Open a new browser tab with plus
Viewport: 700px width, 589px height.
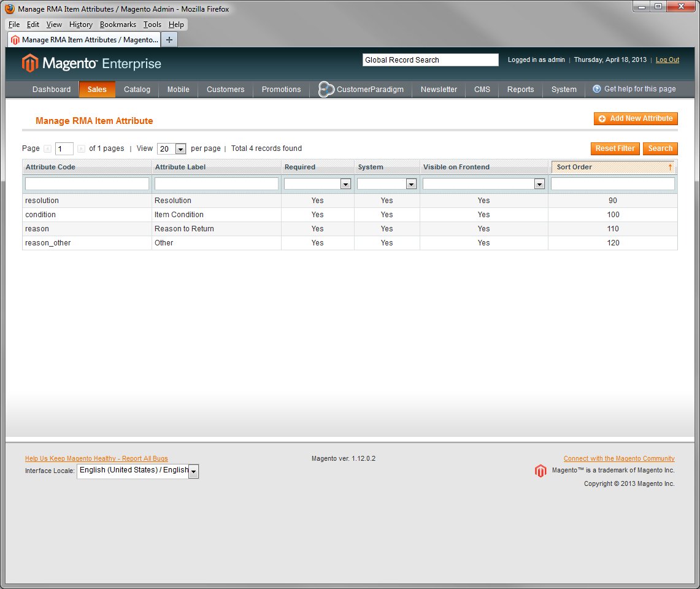[169, 40]
